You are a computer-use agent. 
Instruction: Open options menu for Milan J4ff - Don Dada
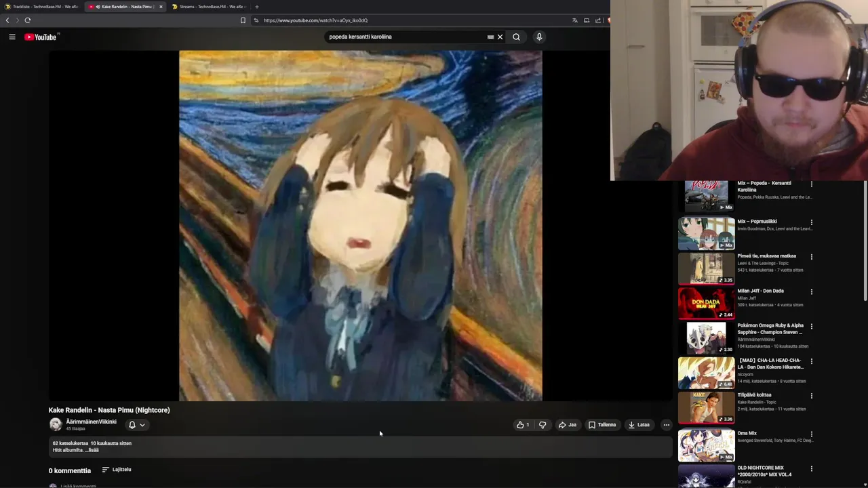click(x=811, y=292)
